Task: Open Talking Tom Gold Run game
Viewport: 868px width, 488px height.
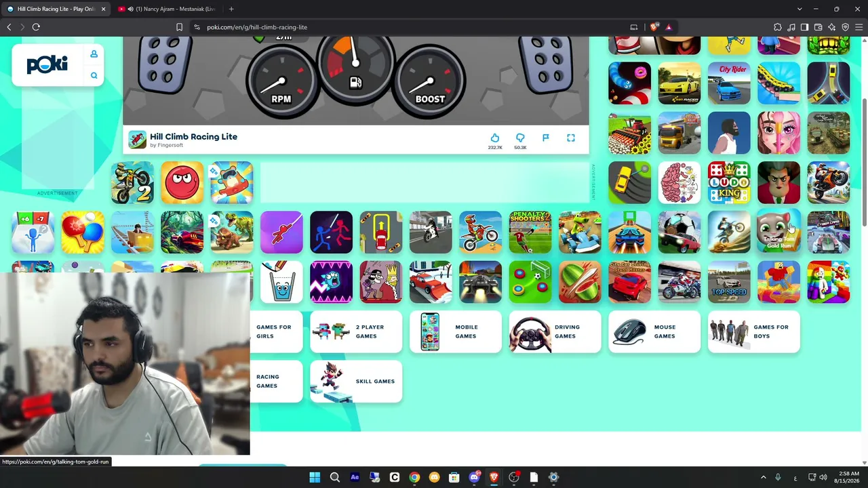Action: pos(778,232)
